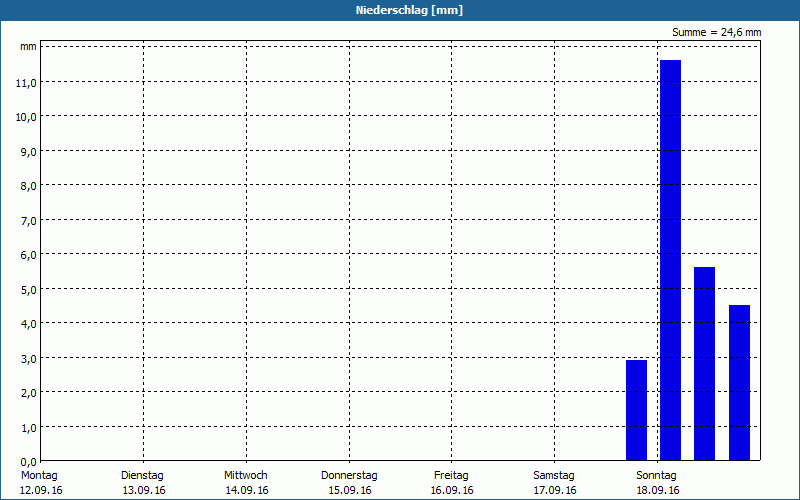Viewport: 800px width, 500px height.
Task: Click the 4,0 y-axis value
Action: 29,323
